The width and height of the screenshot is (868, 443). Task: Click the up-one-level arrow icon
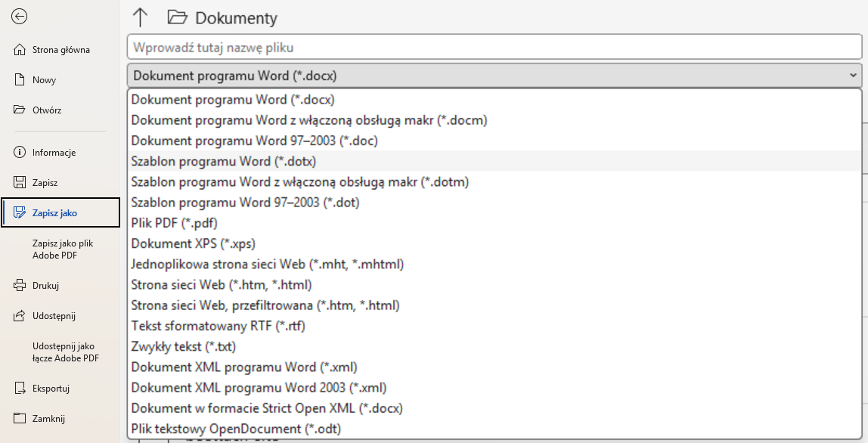140,17
